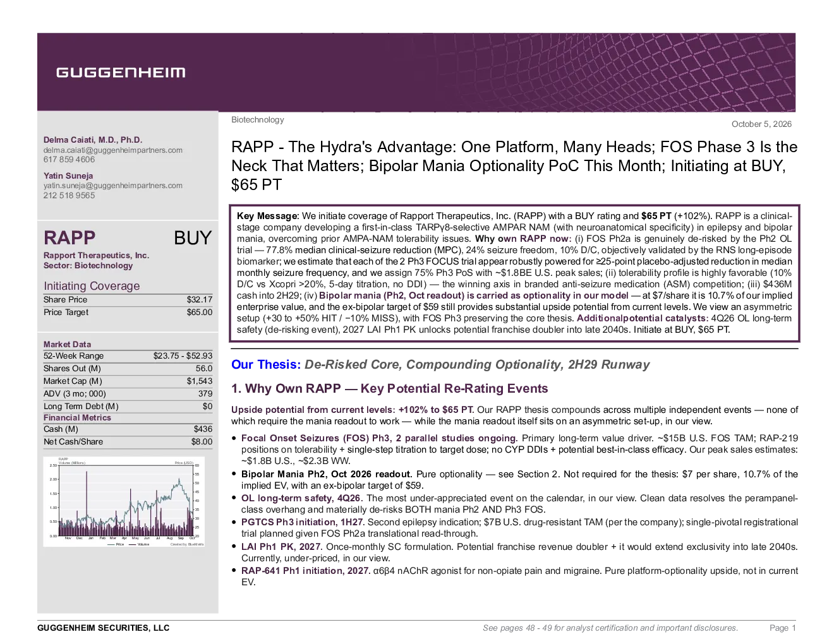This screenshot has width=834, height=644.
Task: Click the 52-Week Range value $23.75 - $52.93
Action: (183, 356)
